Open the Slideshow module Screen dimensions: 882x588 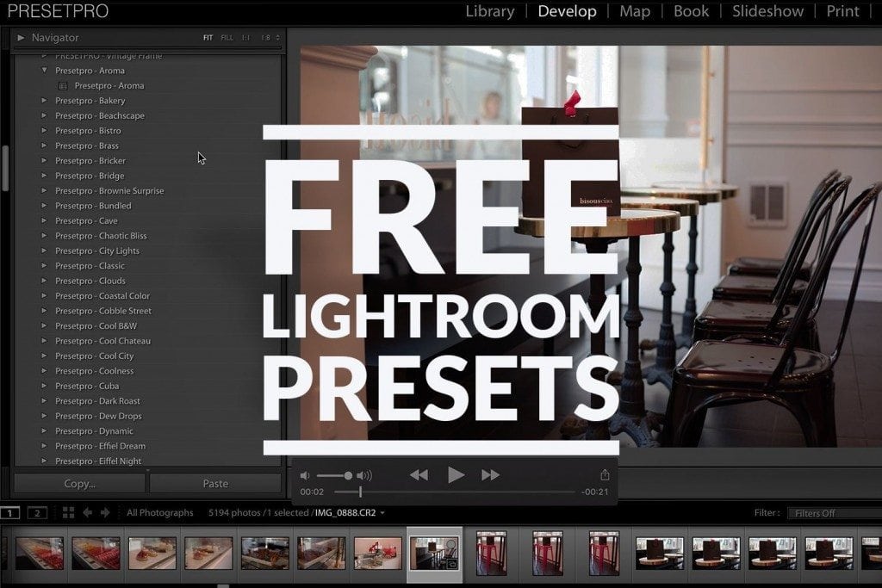coord(767,11)
